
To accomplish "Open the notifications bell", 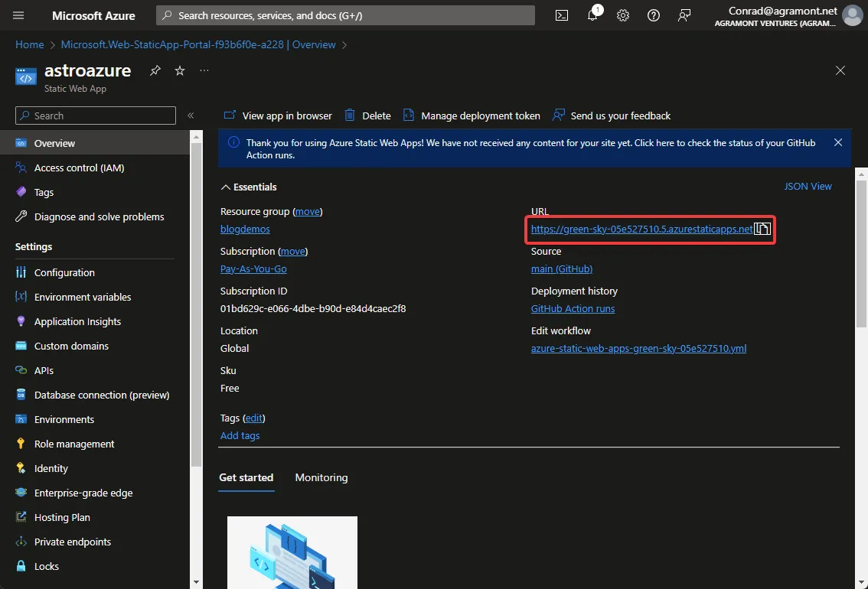I will click(x=593, y=15).
